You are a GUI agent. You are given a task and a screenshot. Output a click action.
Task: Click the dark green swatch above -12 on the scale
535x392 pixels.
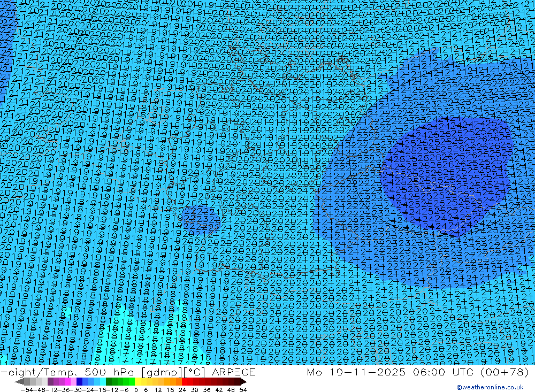[x=109, y=382]
